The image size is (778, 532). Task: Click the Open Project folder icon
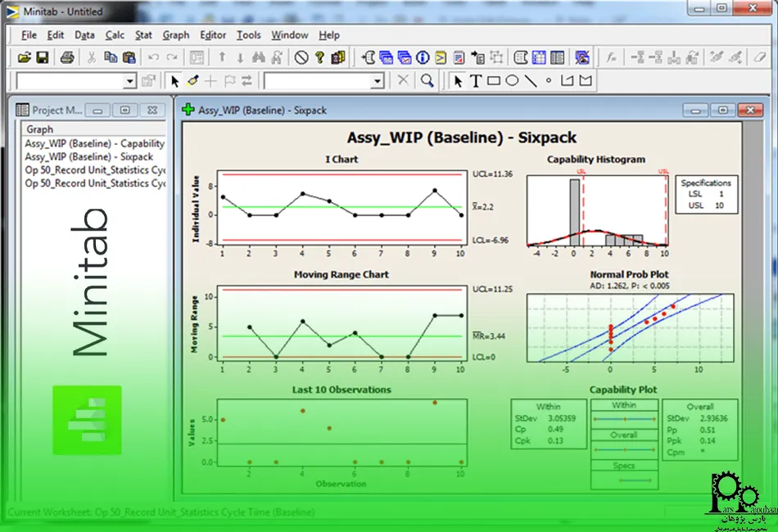click(25, 57)
